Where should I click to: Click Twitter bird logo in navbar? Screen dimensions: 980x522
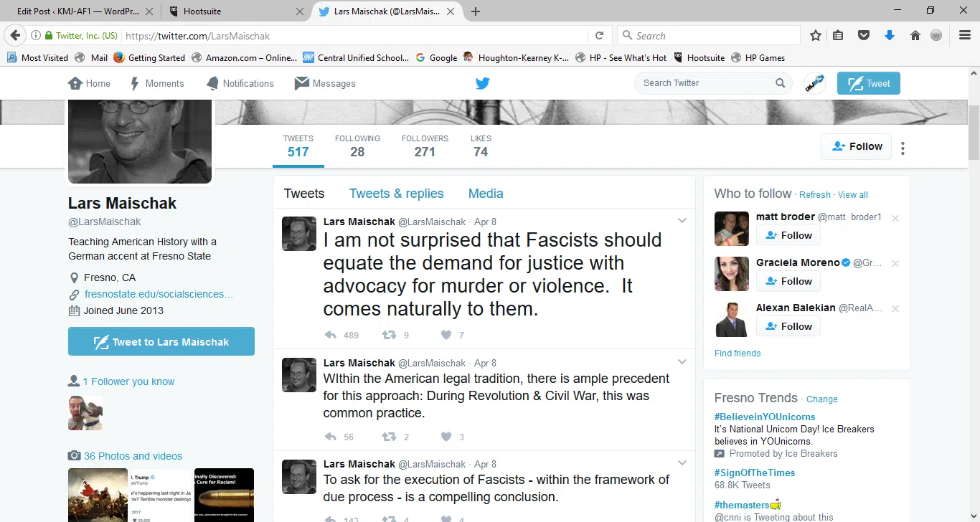pos(483,83)
